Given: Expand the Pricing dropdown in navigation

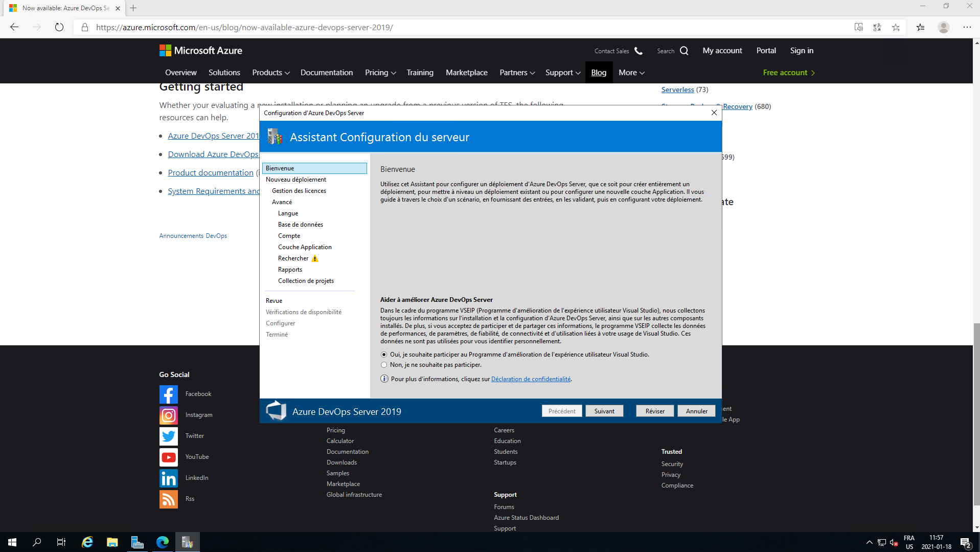Looking at the screenshot, I should [380, 73].
